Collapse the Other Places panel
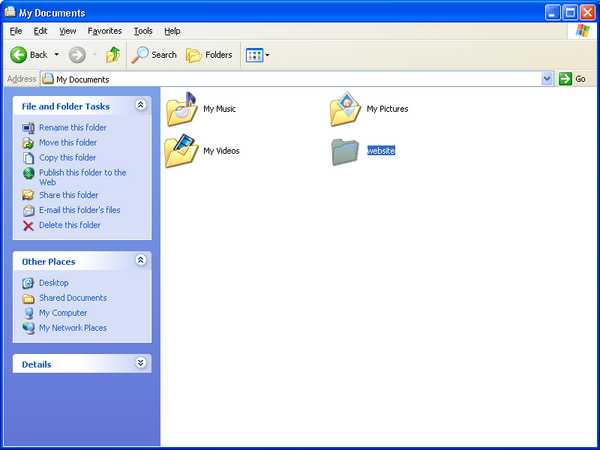Screen dimensions: 600x450 [141, 260]
